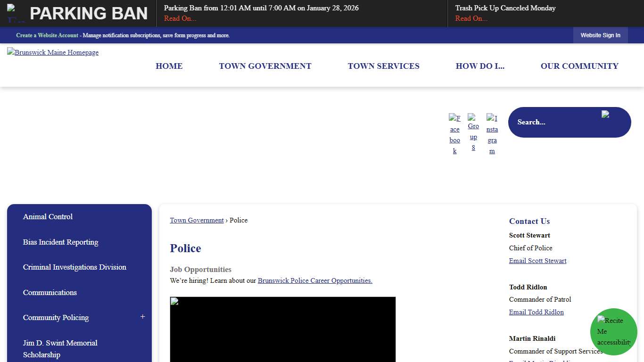Click Read On about the Parking Ban

pos(180,18)
